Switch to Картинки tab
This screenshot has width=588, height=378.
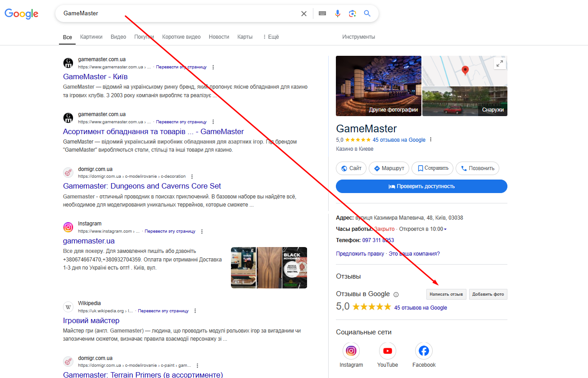pyautogui.click(x=91, y=37)
